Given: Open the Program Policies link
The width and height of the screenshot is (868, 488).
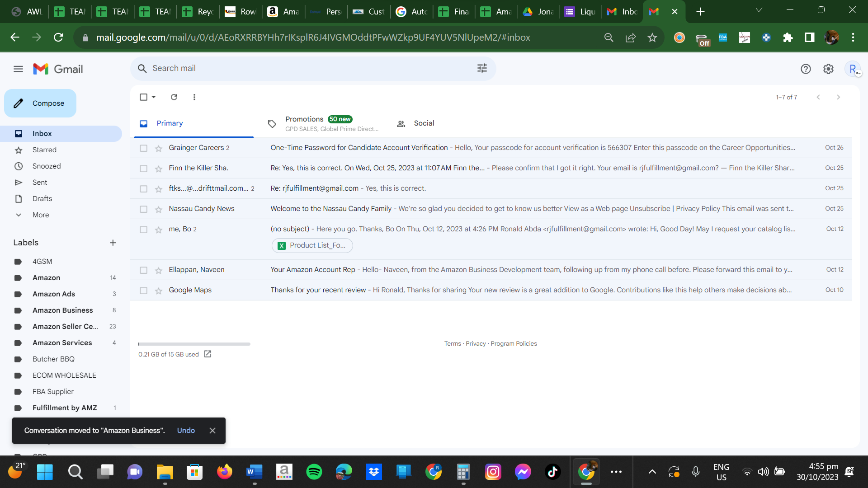Looking at the screenshot, I should [x=514, y=344].
